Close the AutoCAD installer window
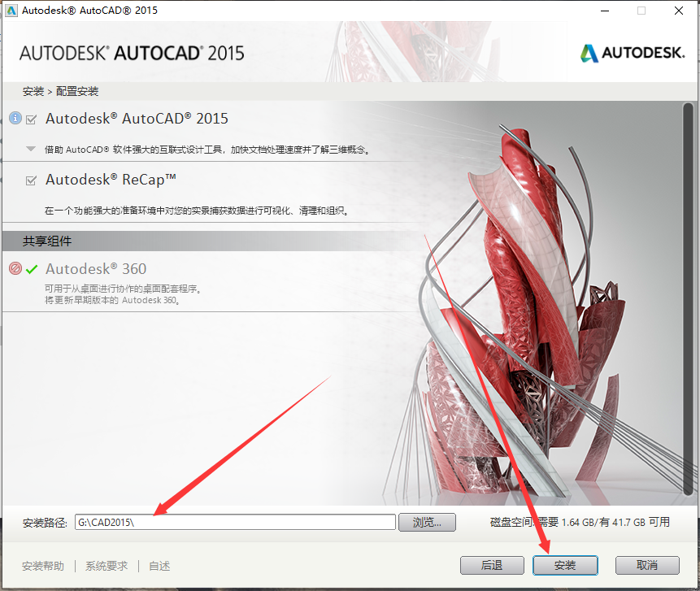 point(679,11)
